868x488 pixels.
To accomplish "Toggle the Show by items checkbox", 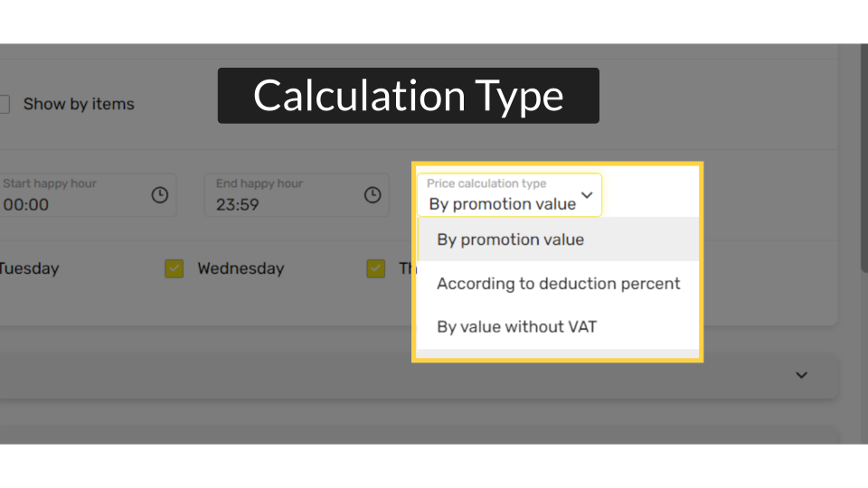I will (4, 104).
